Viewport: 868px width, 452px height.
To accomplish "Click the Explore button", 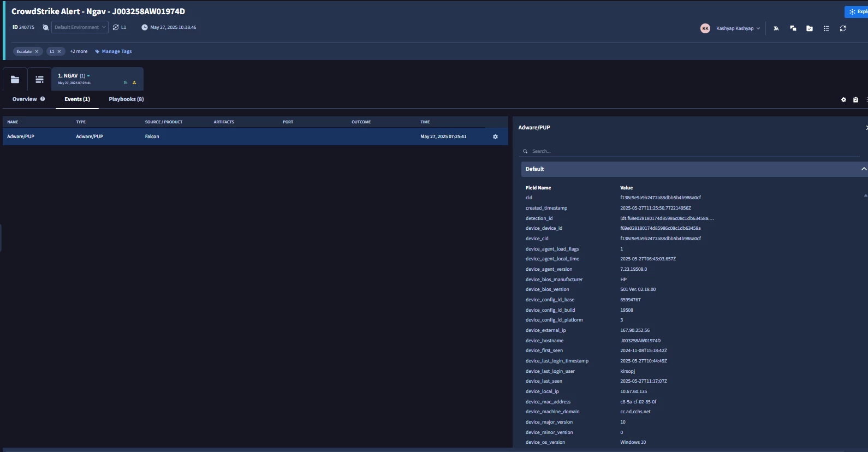I will (x=856, y=11).
